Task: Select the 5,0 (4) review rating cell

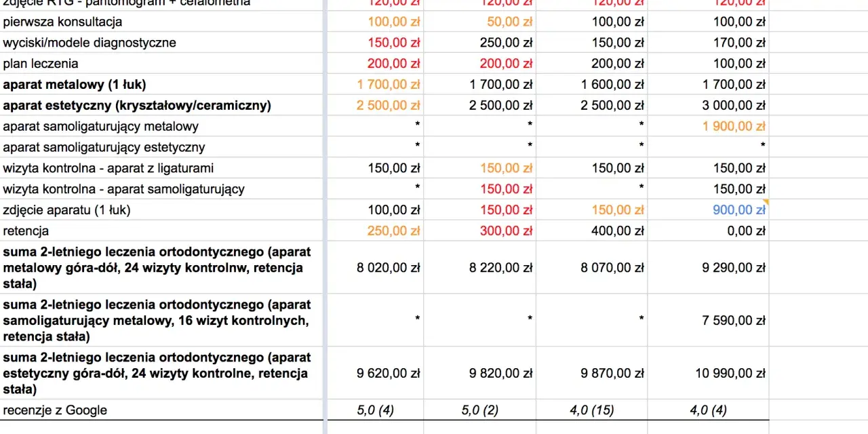Action: 375,410
